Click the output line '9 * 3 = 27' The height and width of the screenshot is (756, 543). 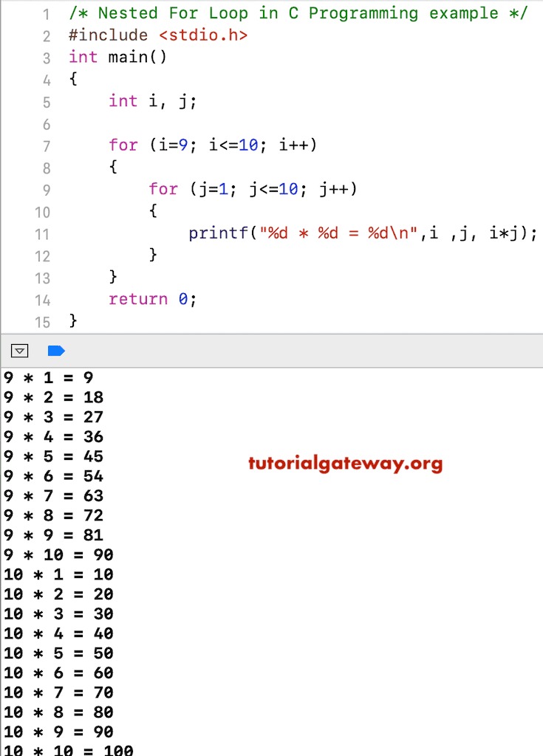[x=54, y=417]
